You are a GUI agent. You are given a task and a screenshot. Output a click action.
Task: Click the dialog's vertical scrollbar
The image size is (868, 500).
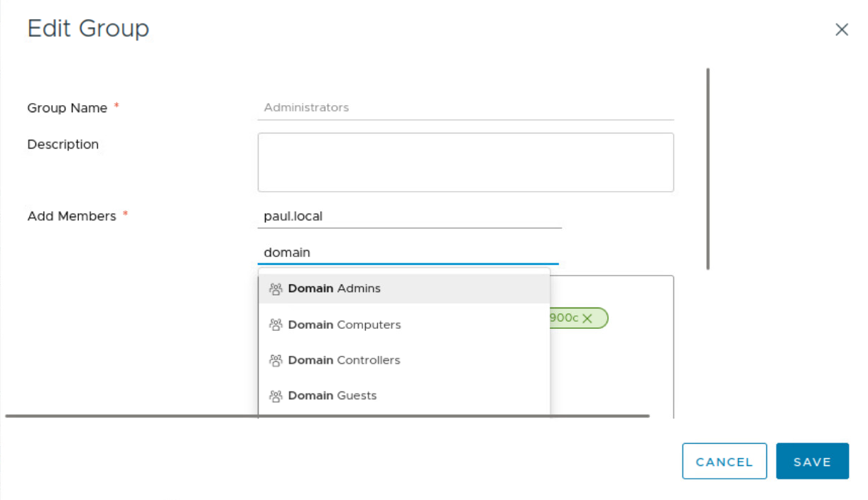click(x=708, y=169)
